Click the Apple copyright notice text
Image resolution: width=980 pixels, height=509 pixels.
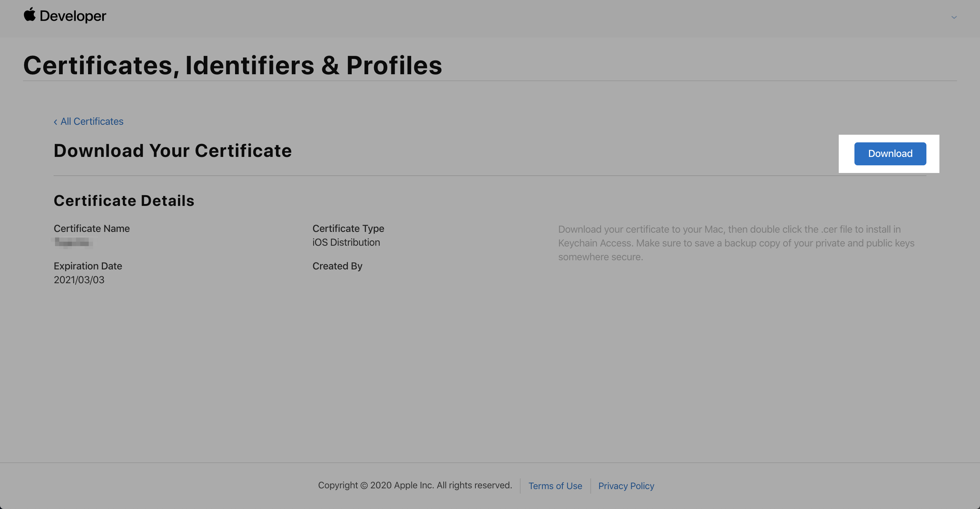[x=415, y=485]
